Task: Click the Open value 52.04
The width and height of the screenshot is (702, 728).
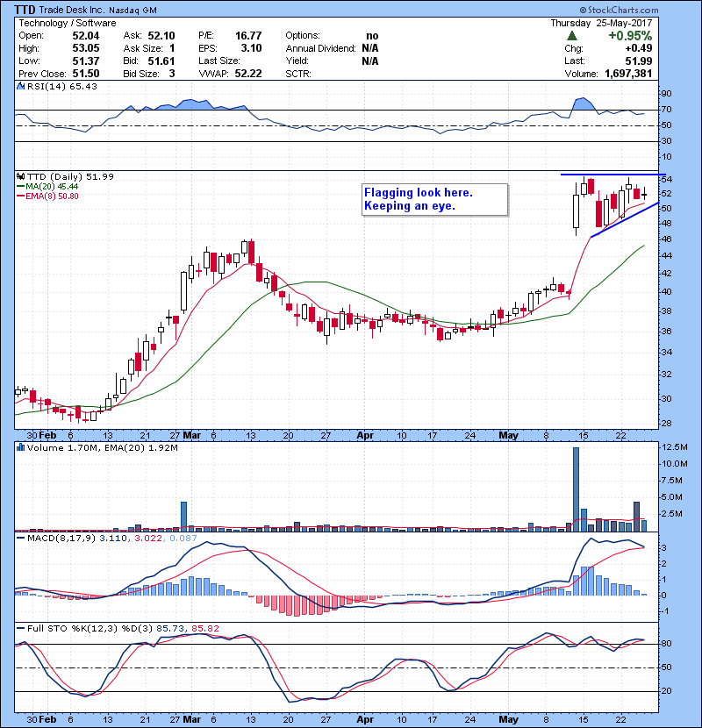Action: pyautogui.click(x=86, y=36)
